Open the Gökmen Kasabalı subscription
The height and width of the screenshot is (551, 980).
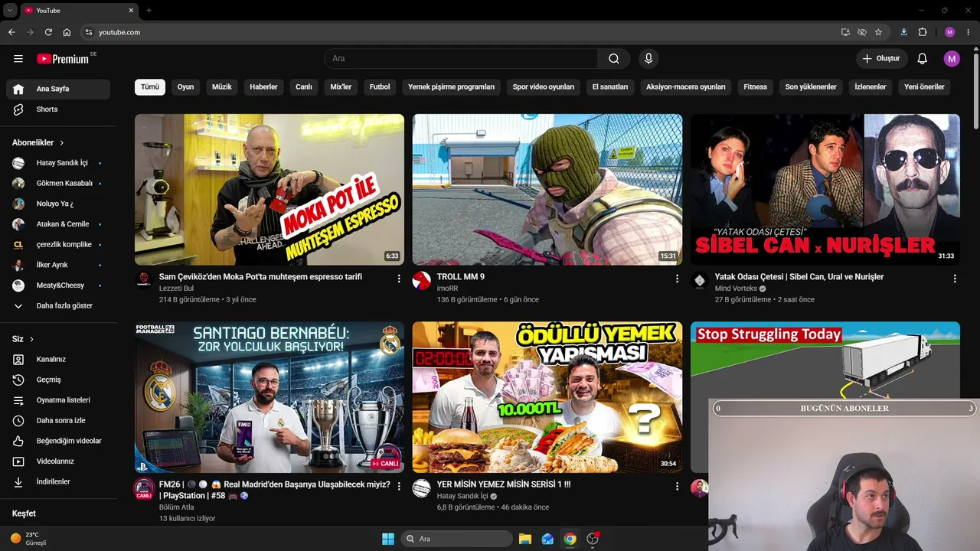click(58, 184)
